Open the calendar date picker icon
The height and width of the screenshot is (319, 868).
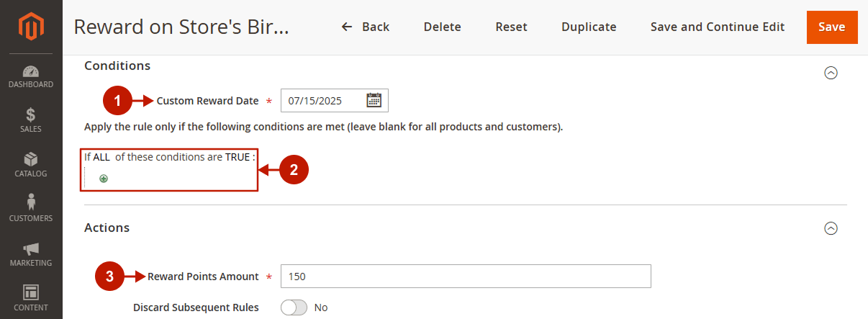tap(374, 100)
